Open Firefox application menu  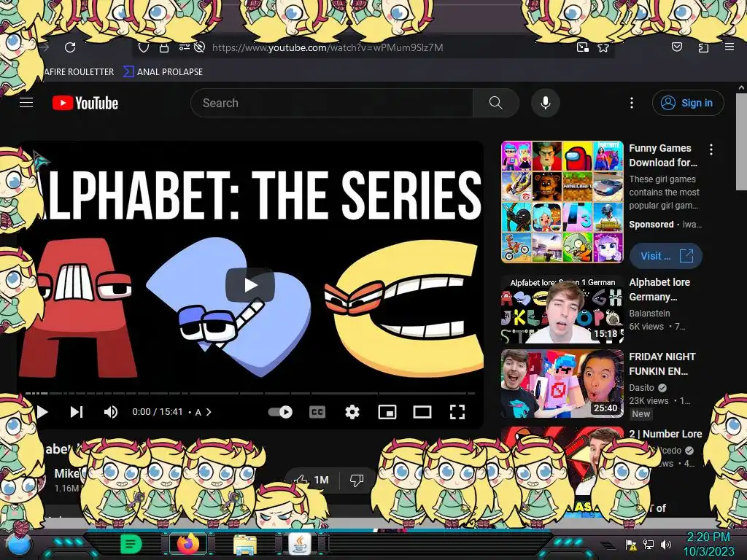[x=729, y=47]
